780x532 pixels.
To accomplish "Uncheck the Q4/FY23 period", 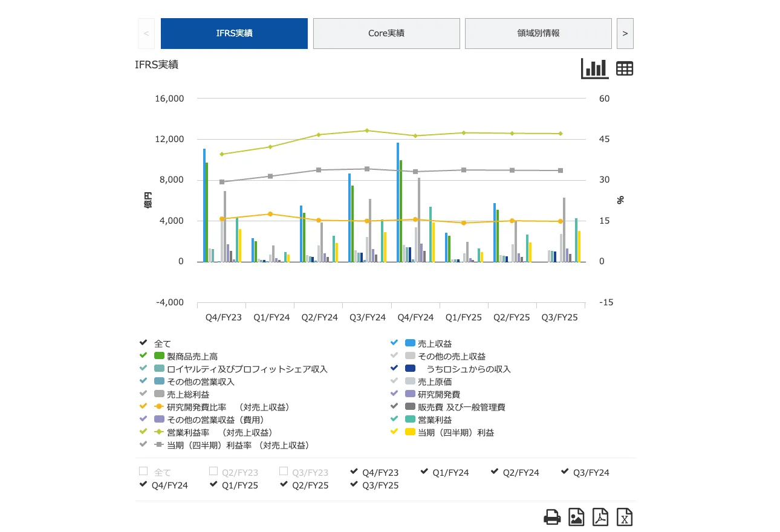I will 355,472.
